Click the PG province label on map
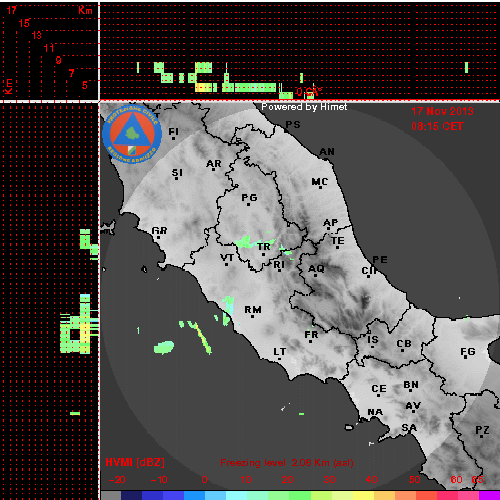The height and width of the screenshot is (500, 500). point(249,198)
